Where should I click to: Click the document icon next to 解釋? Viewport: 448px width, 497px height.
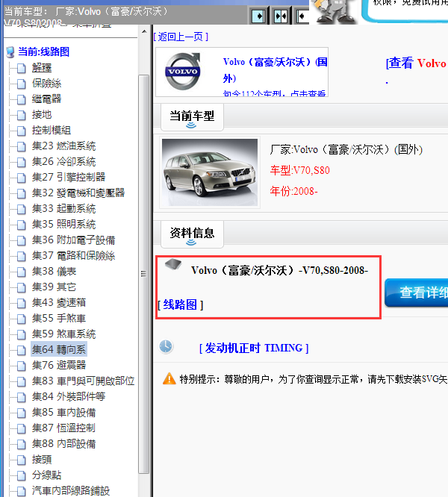point(21,68)
